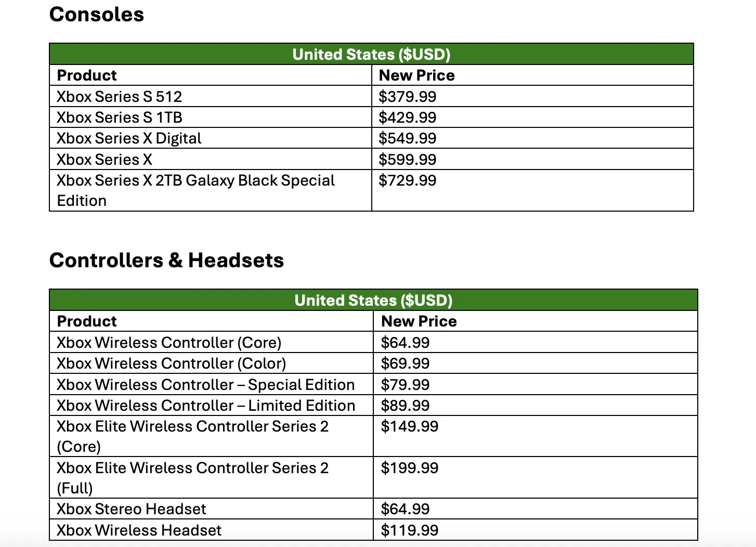Click the $149.99 Elite Core price

(x=410, y=426)
